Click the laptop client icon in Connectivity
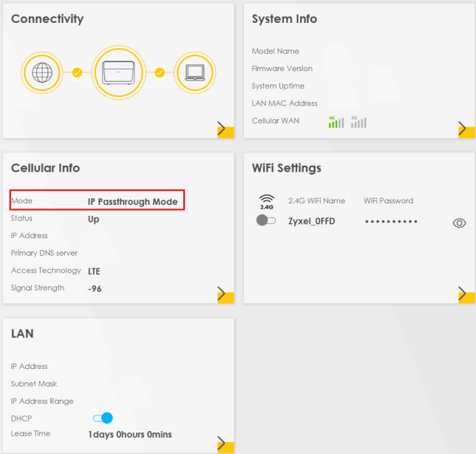This screenshot has height=454, width=476. [x=194, y=72]
